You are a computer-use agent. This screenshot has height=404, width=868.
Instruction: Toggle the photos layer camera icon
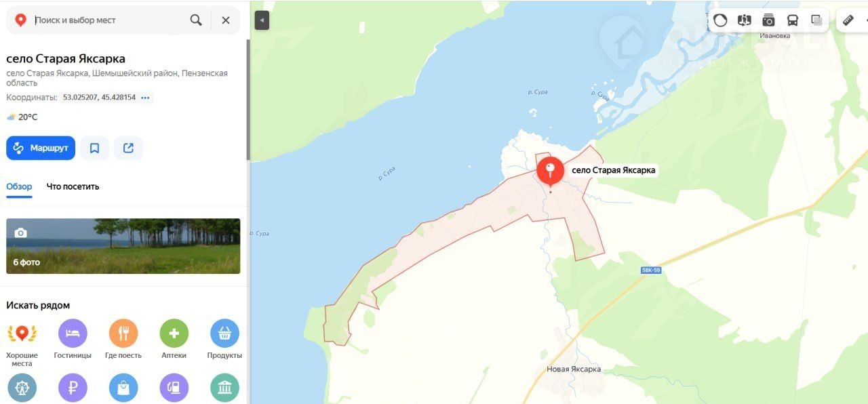pyautogui.click(x=768, y=20)
